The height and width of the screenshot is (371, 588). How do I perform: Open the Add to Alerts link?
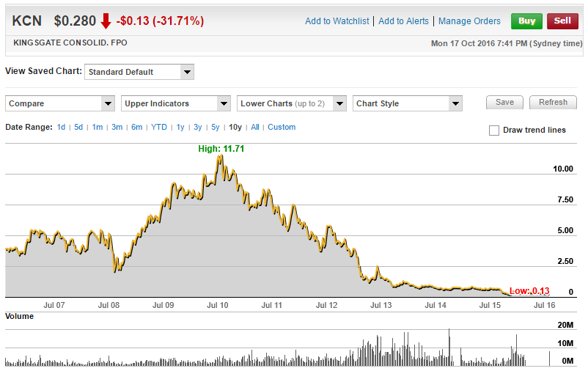pos(403,21)
